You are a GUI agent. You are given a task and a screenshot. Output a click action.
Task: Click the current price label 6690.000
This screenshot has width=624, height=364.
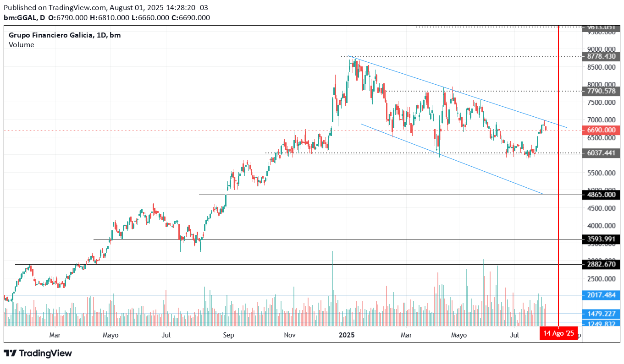pos(601,130)
